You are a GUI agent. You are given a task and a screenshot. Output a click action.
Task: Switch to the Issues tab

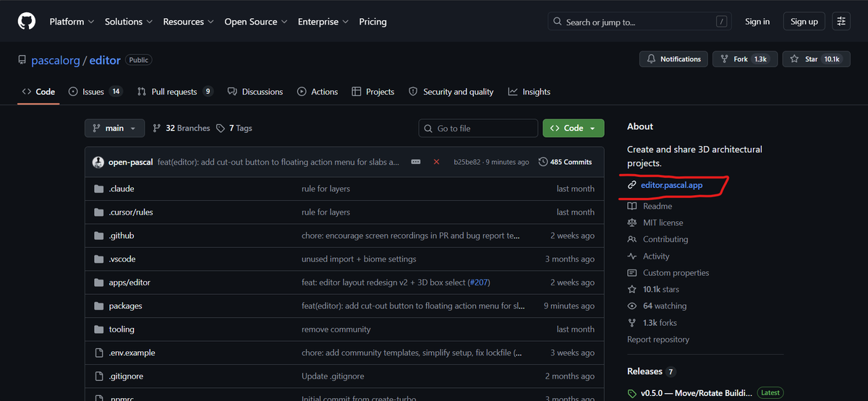pyautogui.click(x=95, y=92)
